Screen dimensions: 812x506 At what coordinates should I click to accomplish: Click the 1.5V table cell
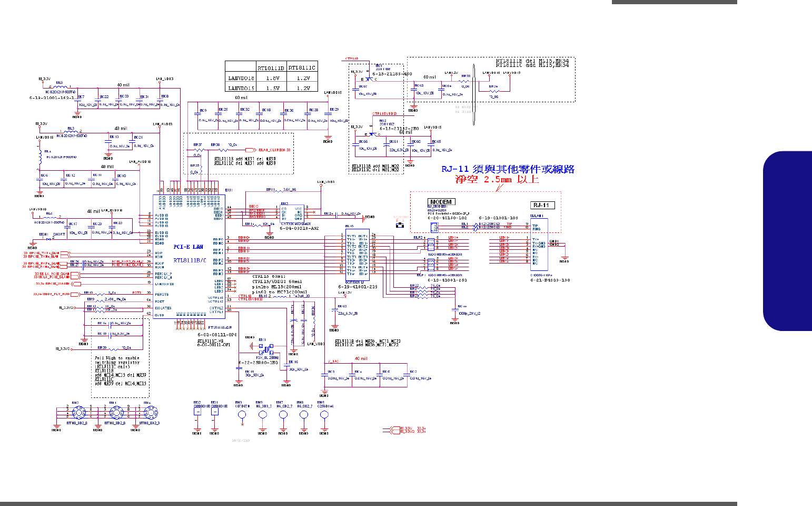[273, 88]
